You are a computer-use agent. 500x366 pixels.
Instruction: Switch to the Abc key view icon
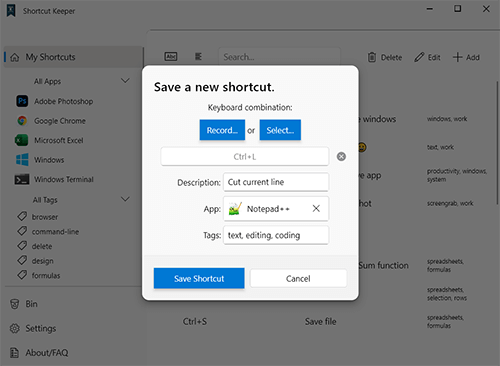(x=171, y=57)
